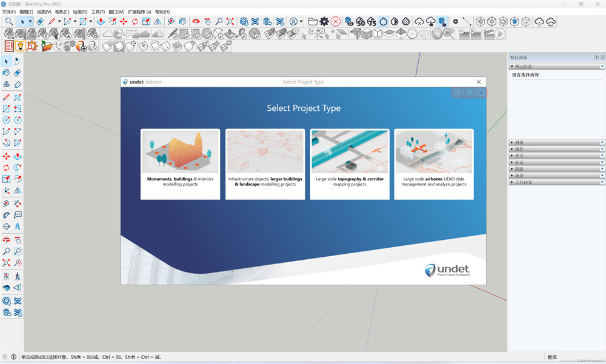Select the Tape Measure tool in top toolbar

[171, 22]
